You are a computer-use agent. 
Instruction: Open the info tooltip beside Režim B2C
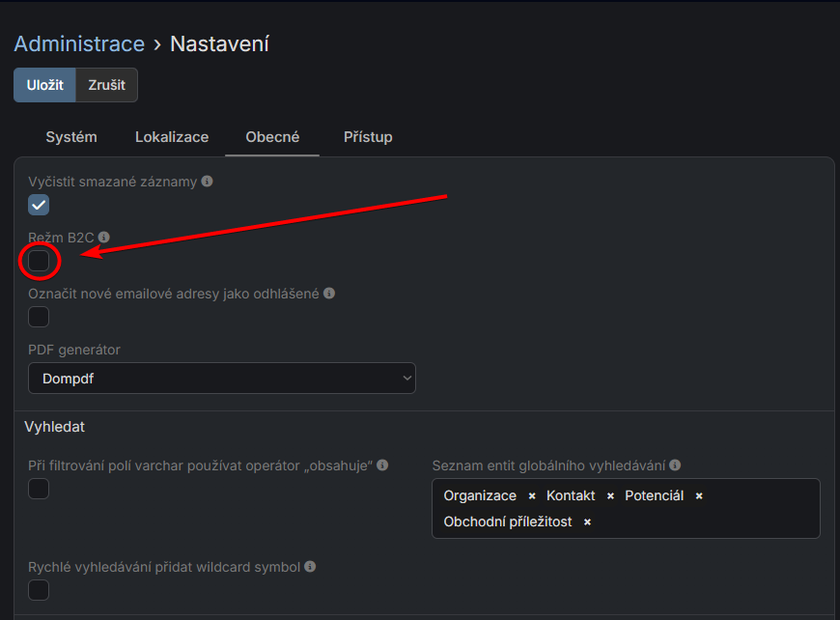(x=103, y=237)
